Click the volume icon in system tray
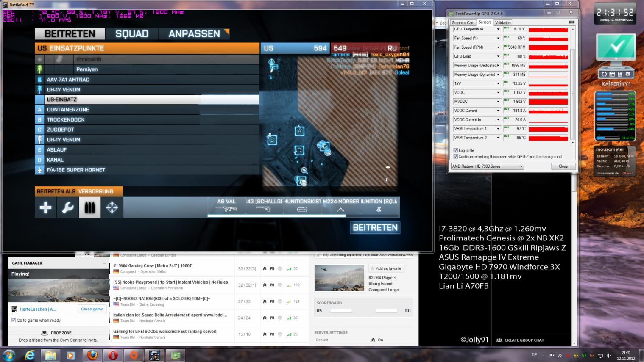The height and width of the screenshot is (362, 644). click(x=609, y=356)
